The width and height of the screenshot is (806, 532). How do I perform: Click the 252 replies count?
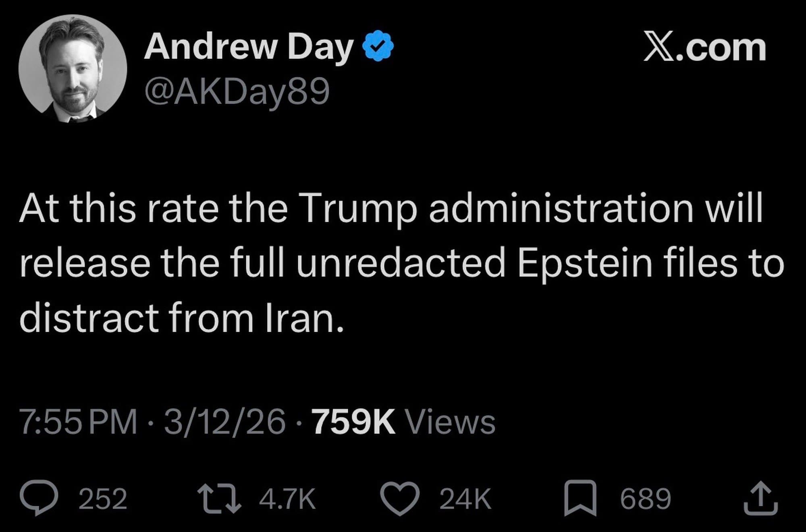pos(103,499)
